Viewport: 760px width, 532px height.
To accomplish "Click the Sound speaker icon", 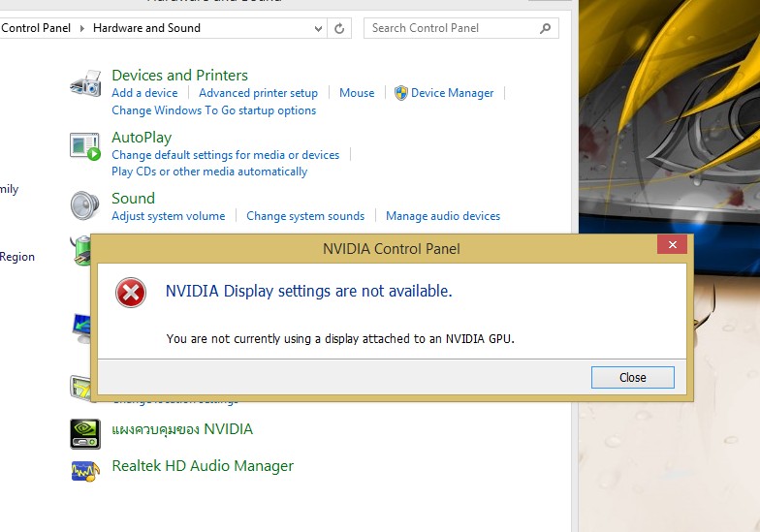I will pyautogui.click(x=85, y=205).
